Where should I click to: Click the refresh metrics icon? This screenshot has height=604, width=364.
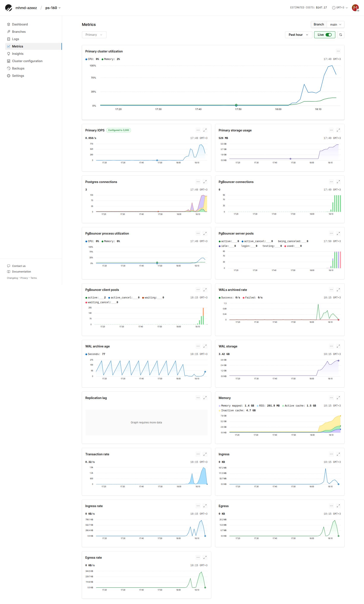point(340,35)
